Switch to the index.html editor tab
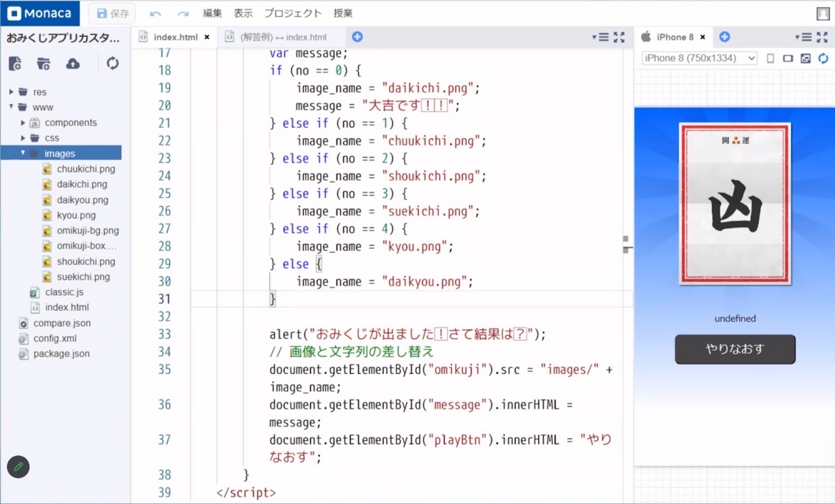The height and width of the screenshot is (504, 835). tap(175, 37)
